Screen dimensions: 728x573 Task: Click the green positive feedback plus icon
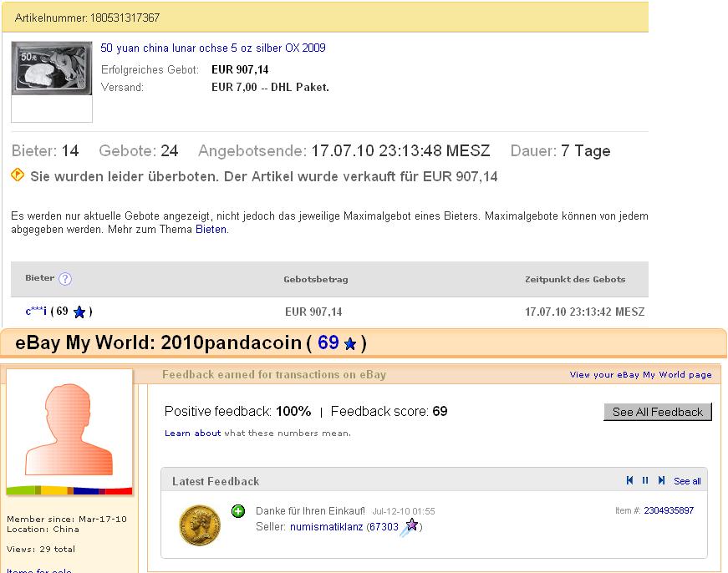(238, 511)
